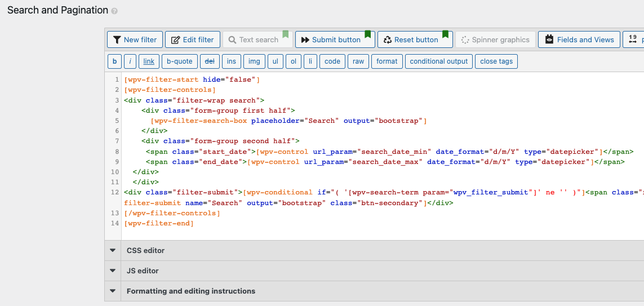Insert a Reset button shortcode
The width and height of the screenshot is (644, 306).
415,39
